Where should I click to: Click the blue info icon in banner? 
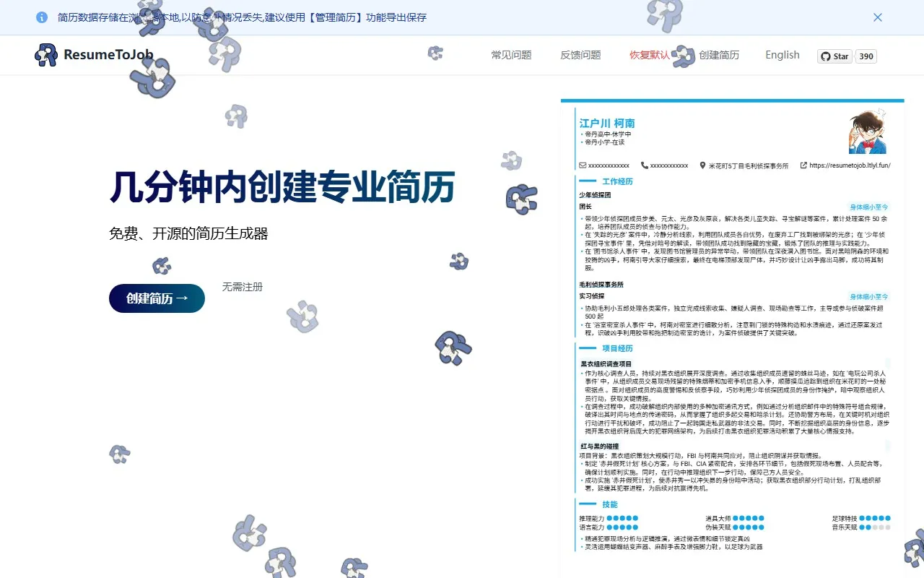[x=42, y=17]
